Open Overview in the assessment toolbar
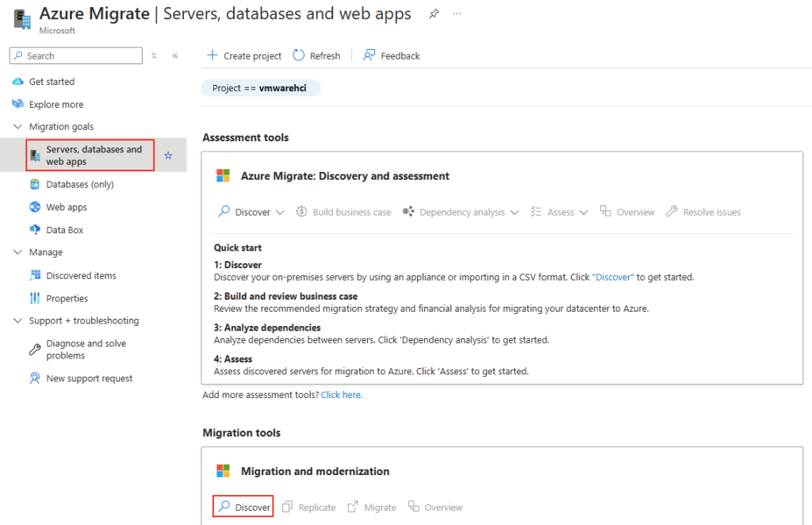 (x=627, y=212)
